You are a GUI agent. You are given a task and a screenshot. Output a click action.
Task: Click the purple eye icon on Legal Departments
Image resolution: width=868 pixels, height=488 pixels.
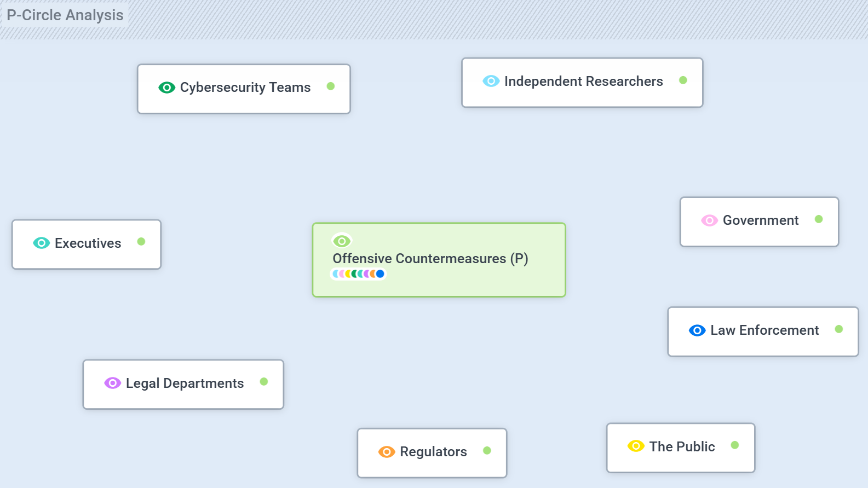click(x=112, y=384)
